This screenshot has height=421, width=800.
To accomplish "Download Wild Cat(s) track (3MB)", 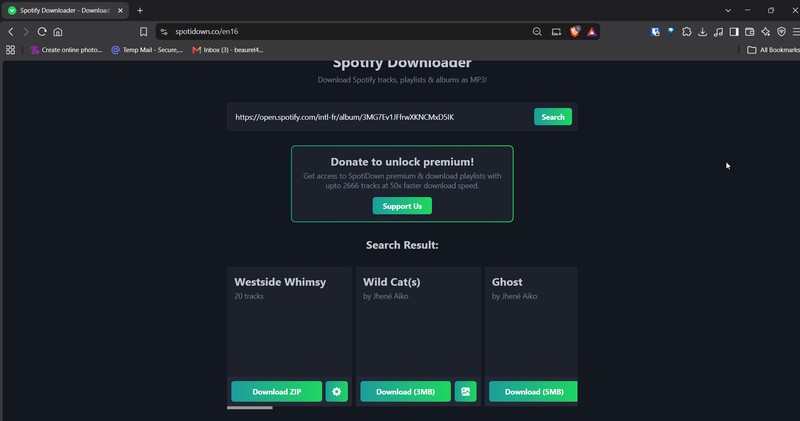I will pyautogui.click(x=406, y=391).
